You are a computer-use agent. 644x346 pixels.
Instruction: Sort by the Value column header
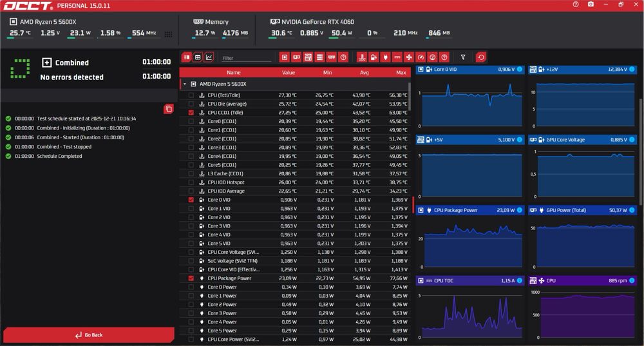[289, 73]
